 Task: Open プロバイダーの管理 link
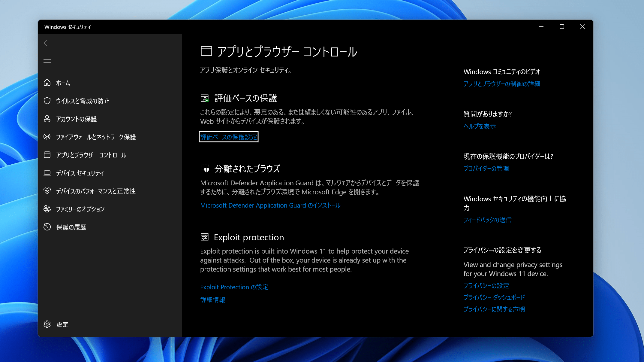tap(486, 169)
